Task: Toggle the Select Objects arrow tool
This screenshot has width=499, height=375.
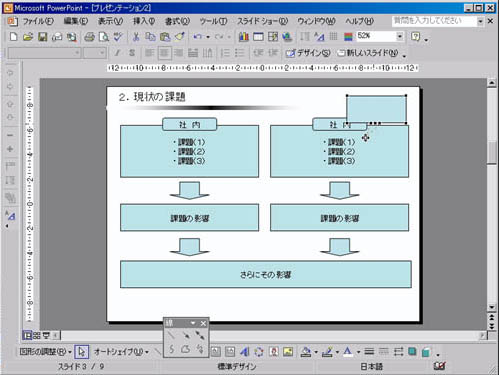Action: tap(82, 351)
